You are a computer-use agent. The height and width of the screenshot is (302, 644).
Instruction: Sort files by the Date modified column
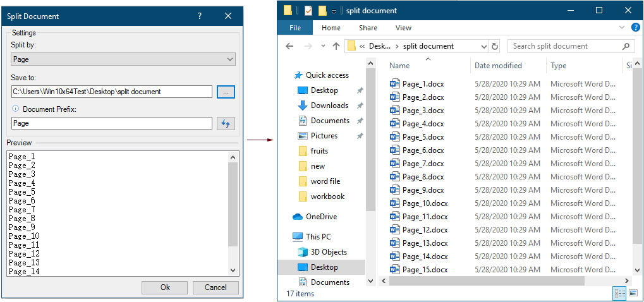tap(498, 66)
